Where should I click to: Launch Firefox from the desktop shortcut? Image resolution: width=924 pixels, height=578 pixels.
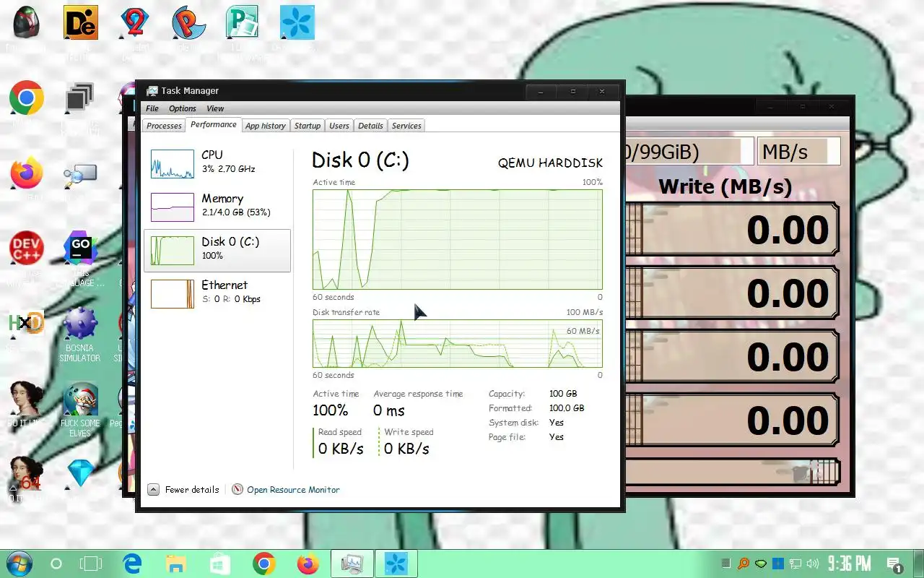click(x=27, y=173)
